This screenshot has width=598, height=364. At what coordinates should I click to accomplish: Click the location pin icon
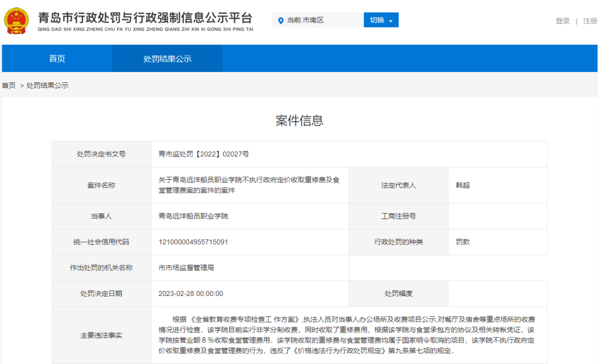click(280, 20)
